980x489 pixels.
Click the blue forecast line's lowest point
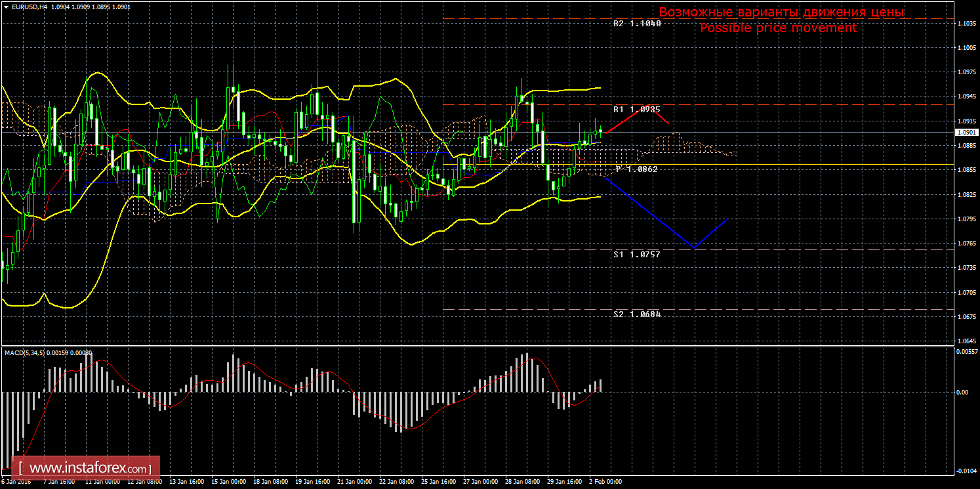click(x=694, y=247)
